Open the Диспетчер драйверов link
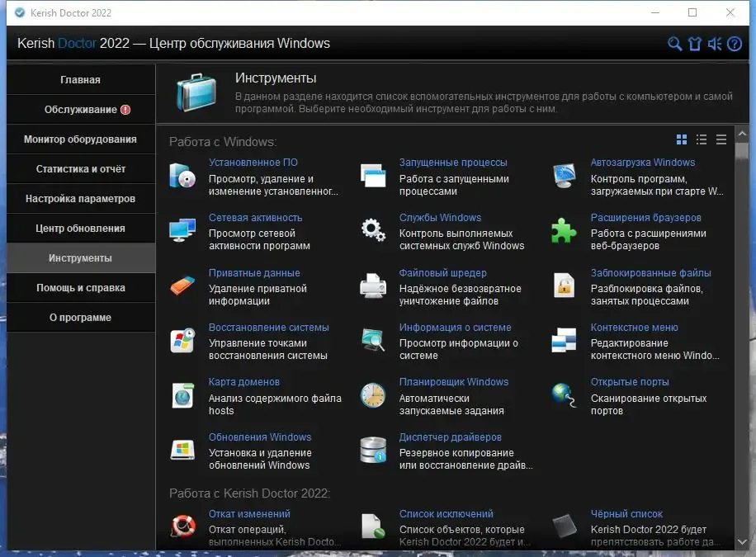756x557 pixels. [x=451, y=437]
